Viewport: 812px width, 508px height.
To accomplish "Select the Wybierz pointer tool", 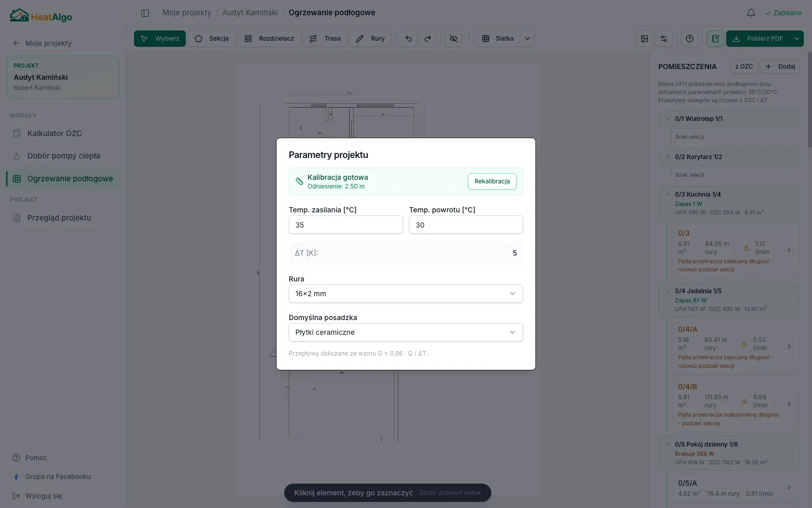I will point(160,39).
